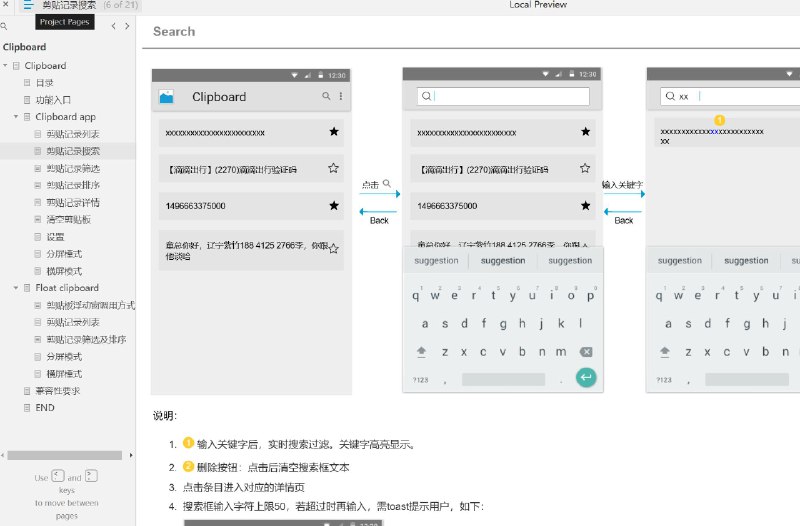
Task: Open the 剪贴记录详情 page
Action: coord(73,203)
